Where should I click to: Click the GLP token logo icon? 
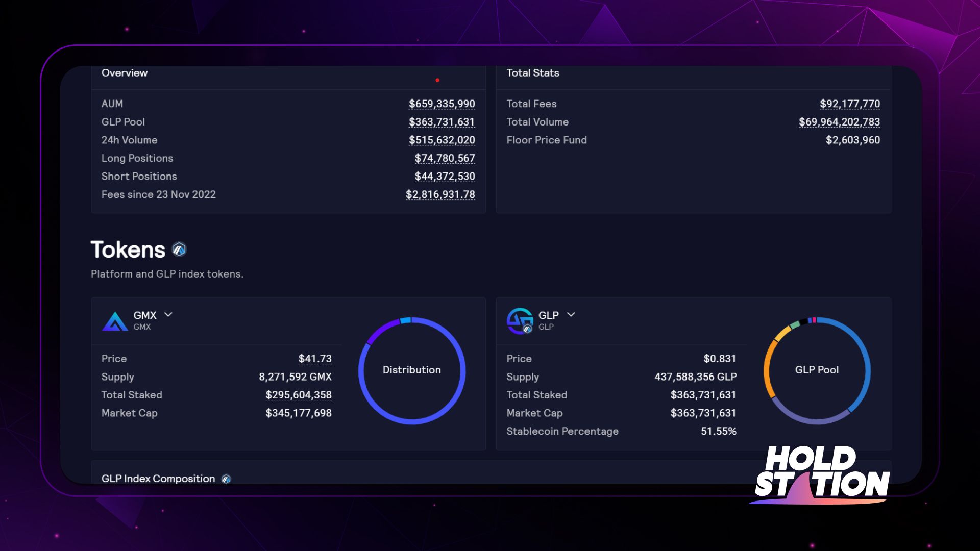[519, 320]
